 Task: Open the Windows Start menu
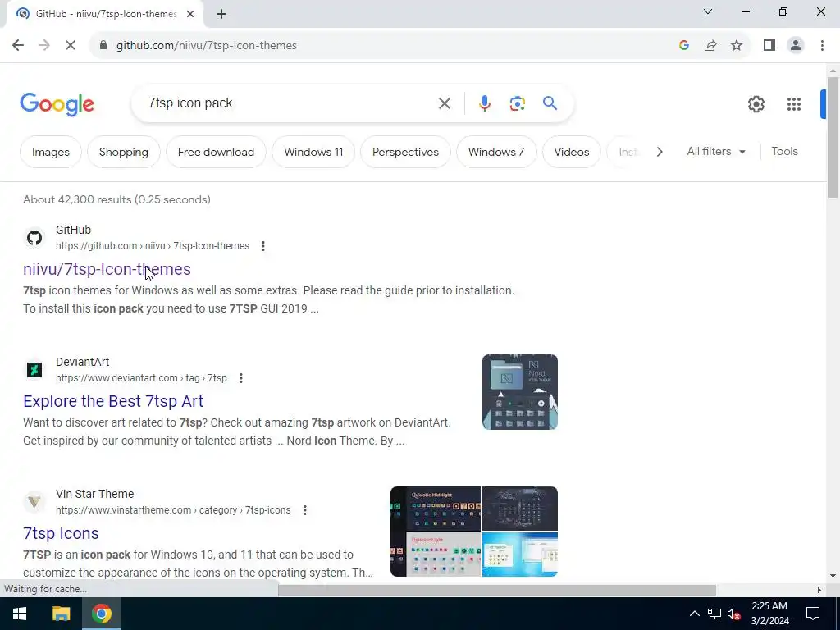(x=20, y=614)
